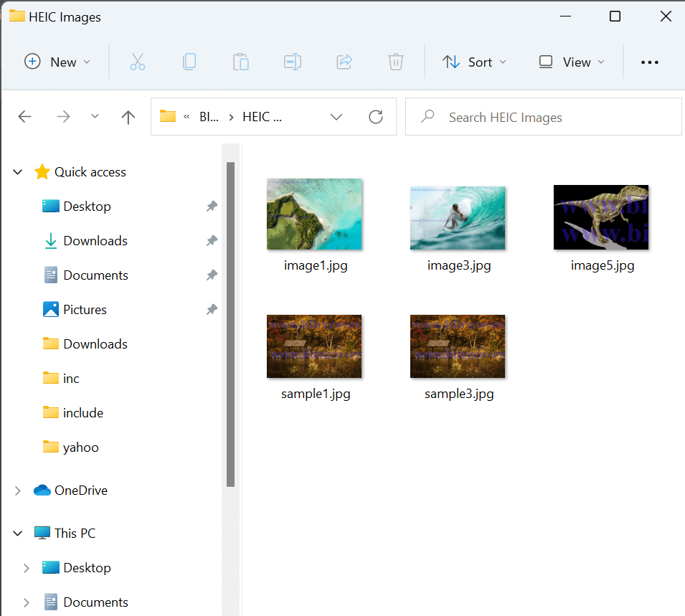The image size is (685, 616).
Task: Open Pictures folder in Quick access
Action: [x=85, y=310]
